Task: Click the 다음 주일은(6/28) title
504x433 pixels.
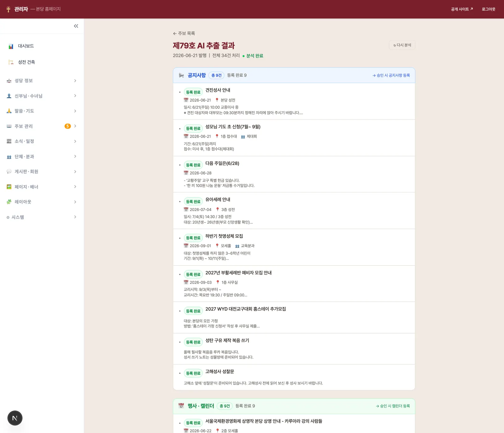Action: (x=222, y=163)
